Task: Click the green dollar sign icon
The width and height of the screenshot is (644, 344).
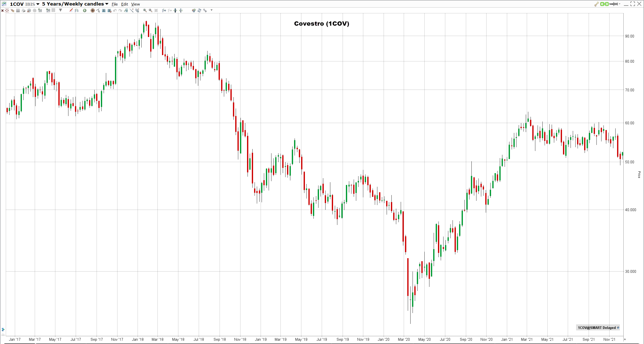Action: tap(85, 10)
